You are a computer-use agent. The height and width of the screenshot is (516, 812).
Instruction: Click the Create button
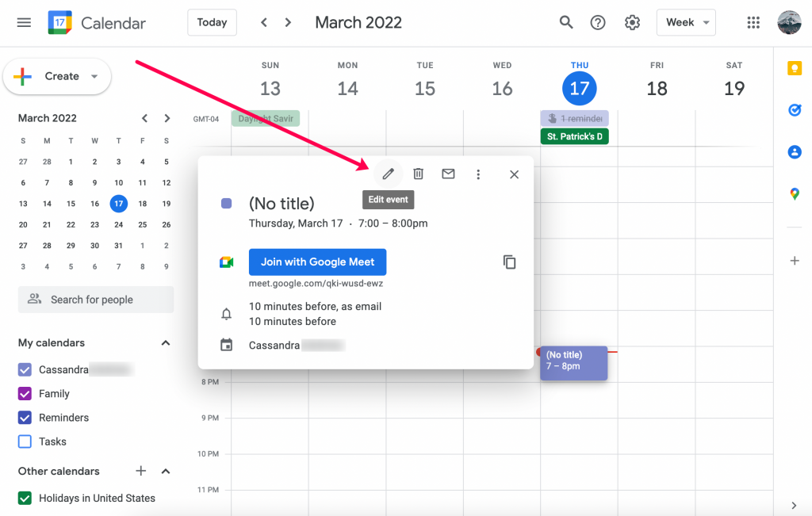(57, 76)
